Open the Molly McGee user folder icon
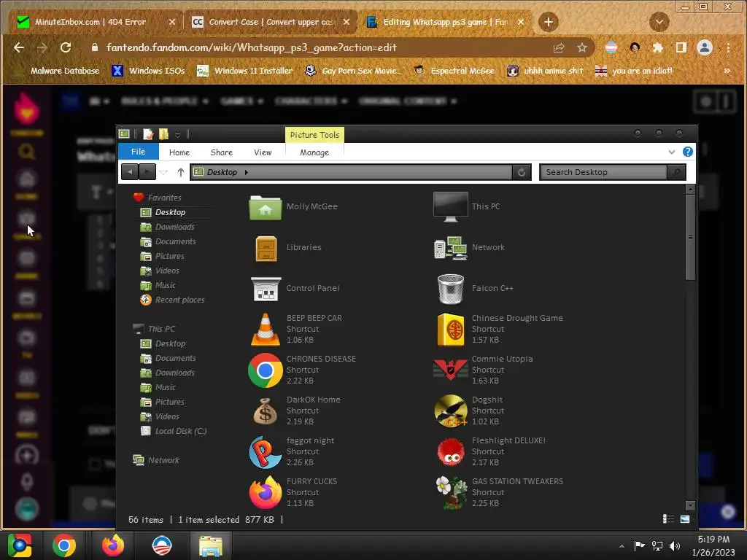This screenshot has width=747, height=560. [x=266, y=207]
